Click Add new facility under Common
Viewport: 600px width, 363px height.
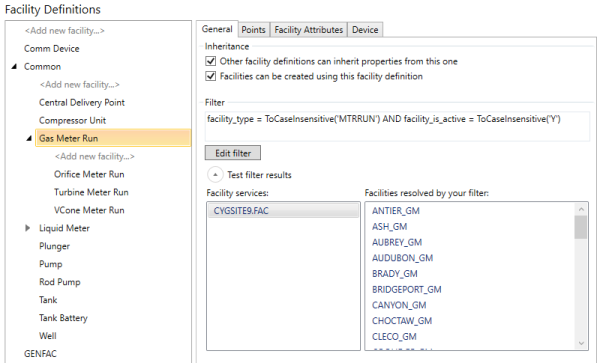80,85
